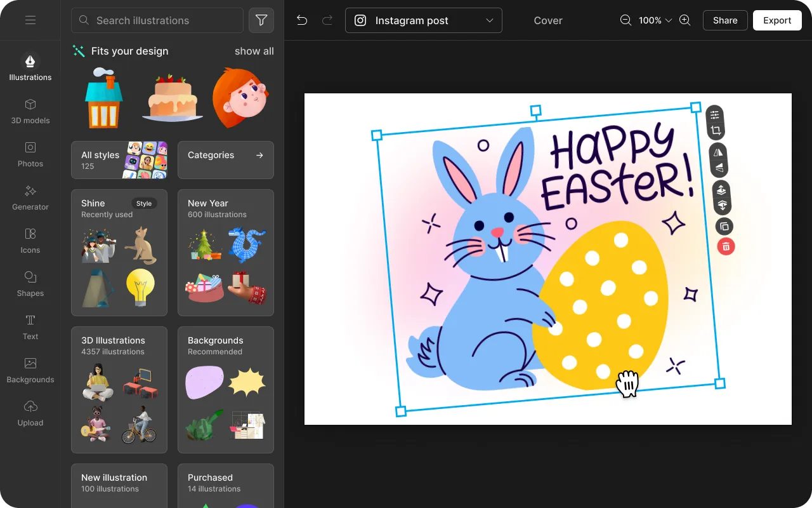Open the Backgrounds sidebar section
This screenshot has width=812, height=508.
click(30, 370)
